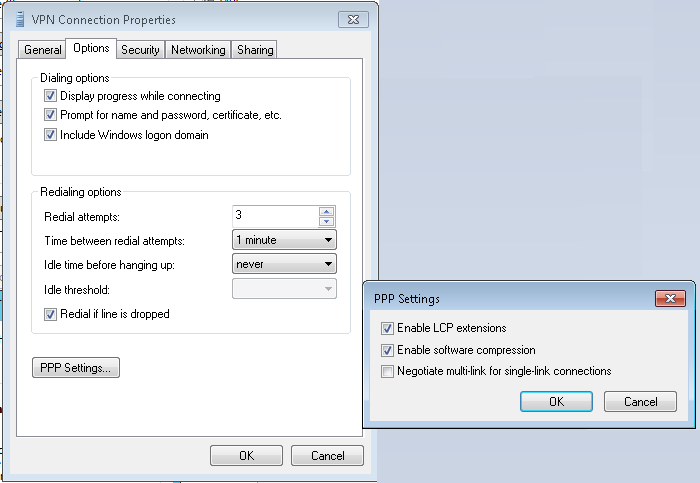Image resolution: width=700 pixels, height=483 pixels.
Task: Uncheck Prompt for name and password
Action: [50, 115]
